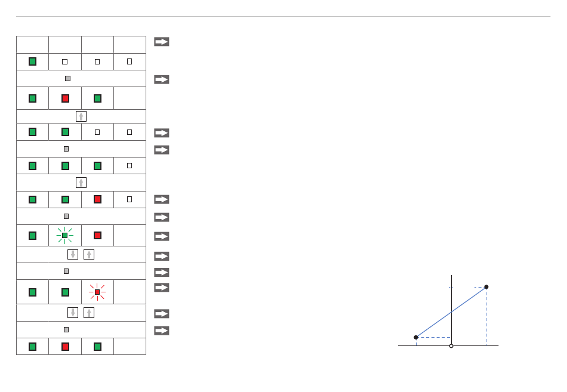567x392 pixels.
Task: Select the lower endpoint dot of the blue line
Action: coord(416,337)
